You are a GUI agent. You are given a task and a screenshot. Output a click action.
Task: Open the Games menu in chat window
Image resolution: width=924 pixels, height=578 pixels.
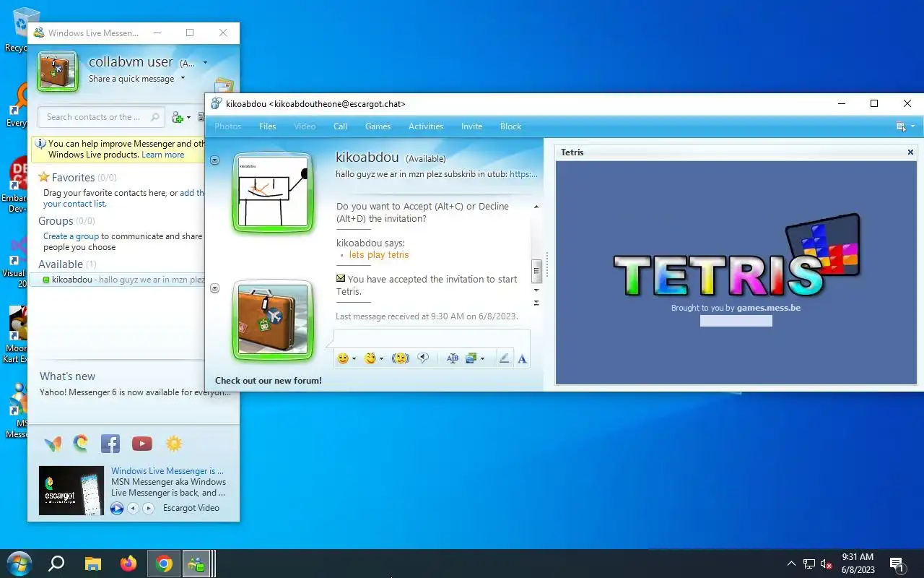[x=378, y=126]
